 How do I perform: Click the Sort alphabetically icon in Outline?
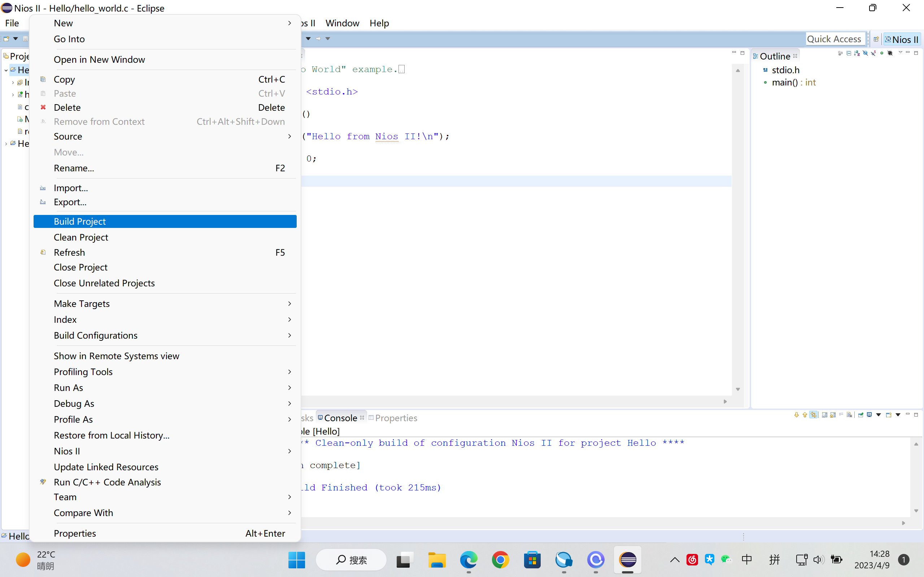click(857, 53)
